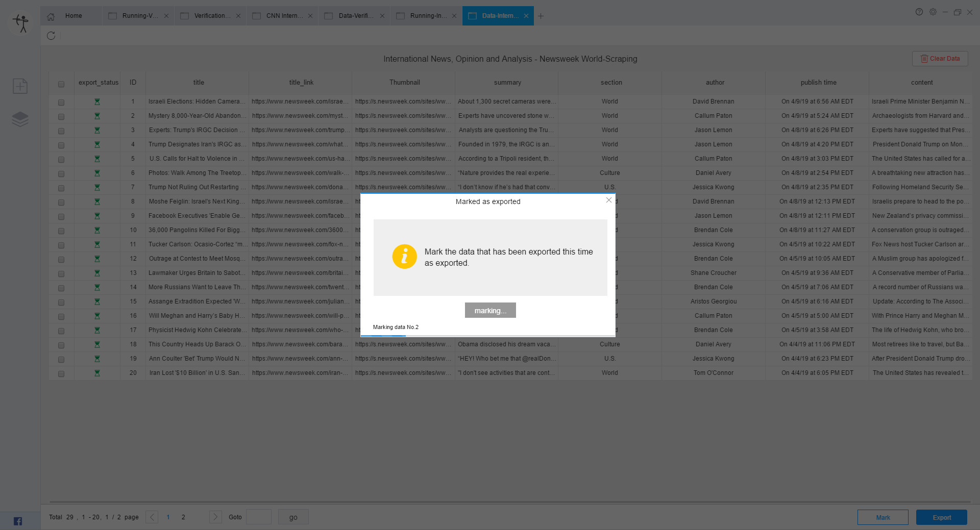
Task: Go to page 2 link
Action: pos(183,517)
